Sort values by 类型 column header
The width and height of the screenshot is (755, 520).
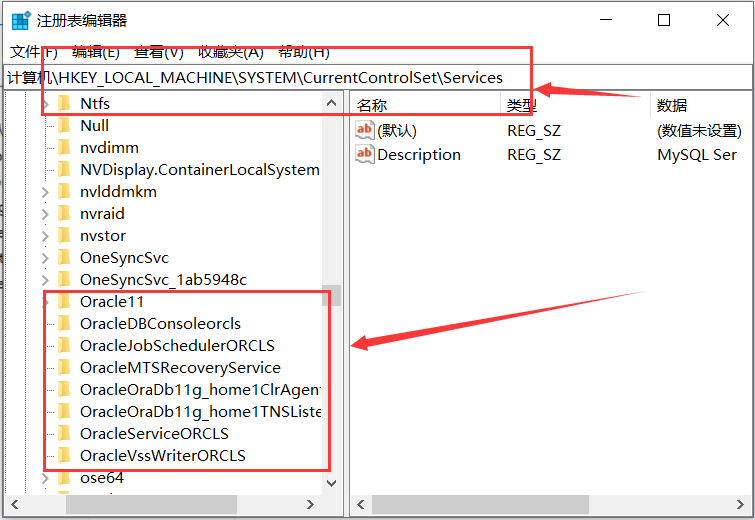point(575,105)
